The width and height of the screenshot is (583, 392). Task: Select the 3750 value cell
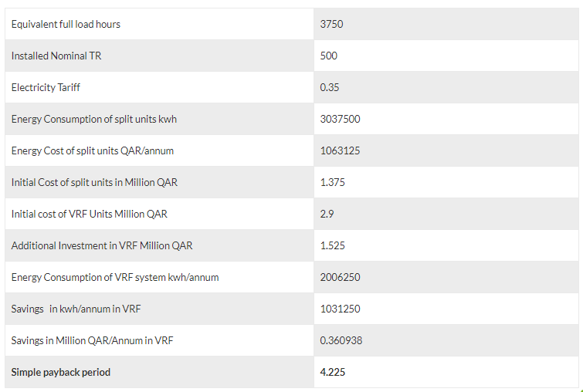click(x=331, y=24)
